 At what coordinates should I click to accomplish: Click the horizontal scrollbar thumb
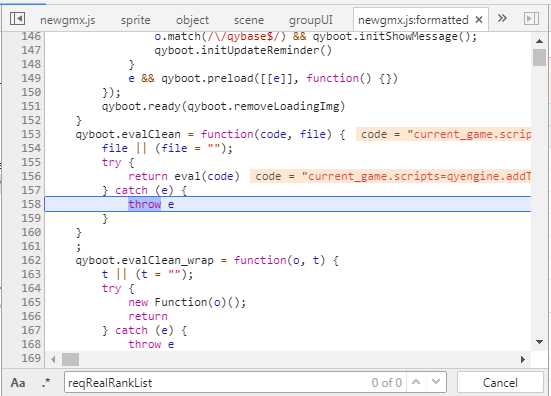(70, 359)
